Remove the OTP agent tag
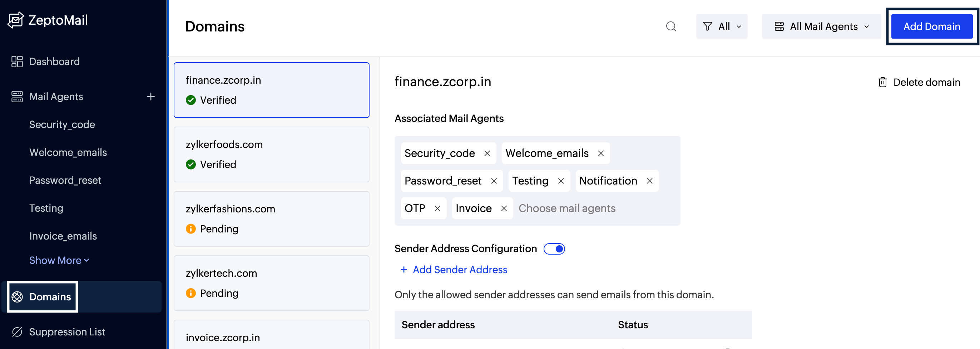Viewport: 980px width, 349px height. [x=437, y=208]
